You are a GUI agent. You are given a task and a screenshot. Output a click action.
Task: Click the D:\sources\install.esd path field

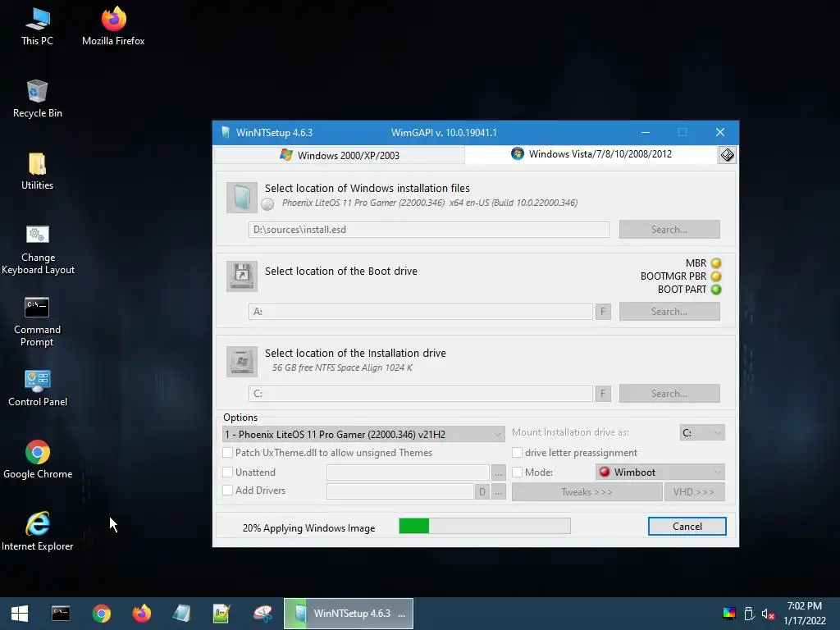pyautogui.click(x=428, y=230)
